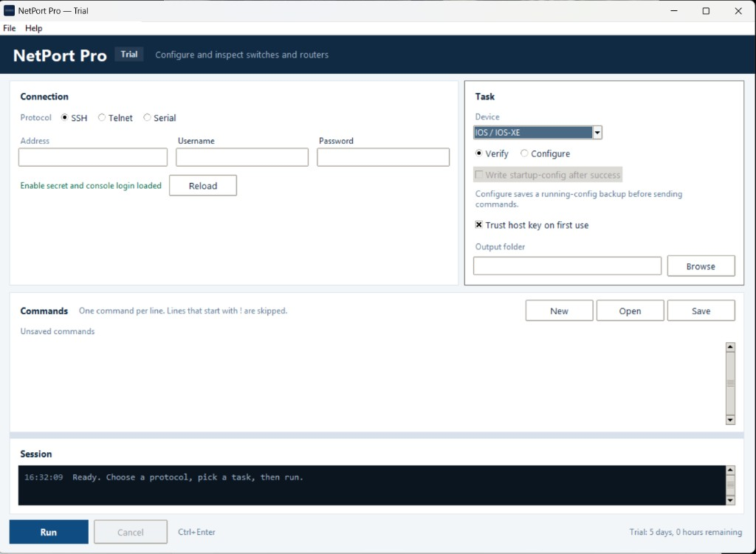Open the Device IOS / IOS-XE dropdown

[538, 133]
